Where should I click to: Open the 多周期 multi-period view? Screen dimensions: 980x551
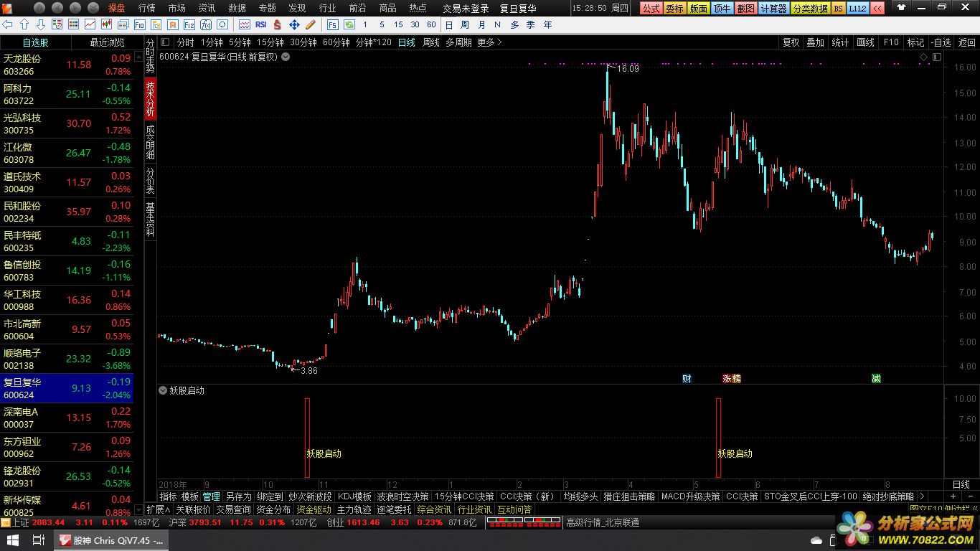point(458,42)
